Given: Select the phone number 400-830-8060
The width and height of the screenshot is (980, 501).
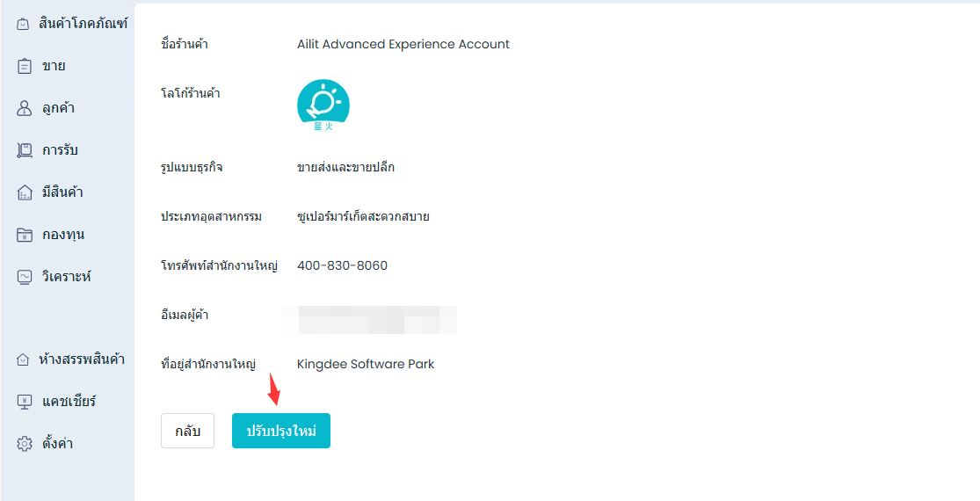Looking at the screenshot, I should [x=342, y=265].
